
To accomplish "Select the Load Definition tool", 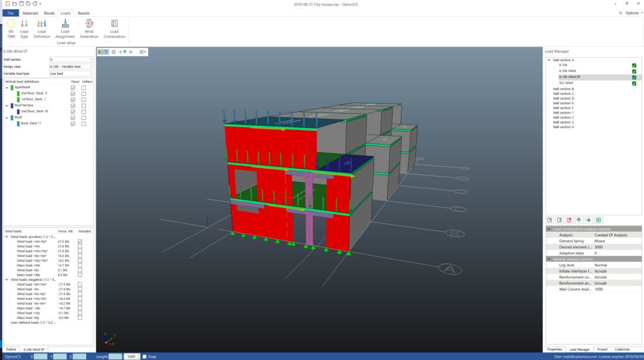I will (42, 27).
